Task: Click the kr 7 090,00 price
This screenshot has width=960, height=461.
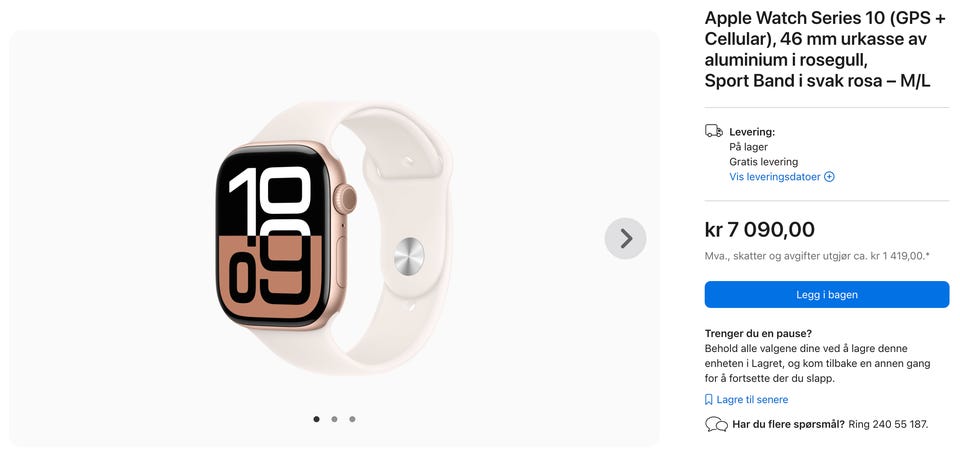Action: click(760, 230)
